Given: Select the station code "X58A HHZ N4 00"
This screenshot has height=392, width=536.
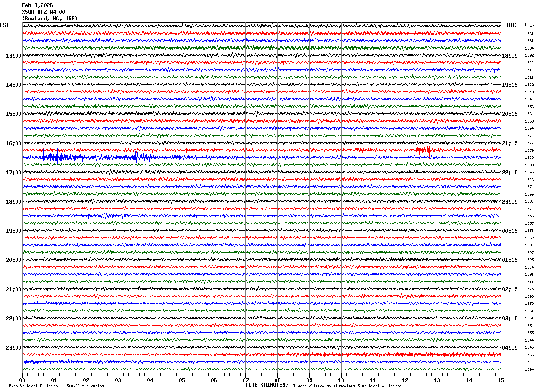Looking at the screenshot, I should pos(43,12).
